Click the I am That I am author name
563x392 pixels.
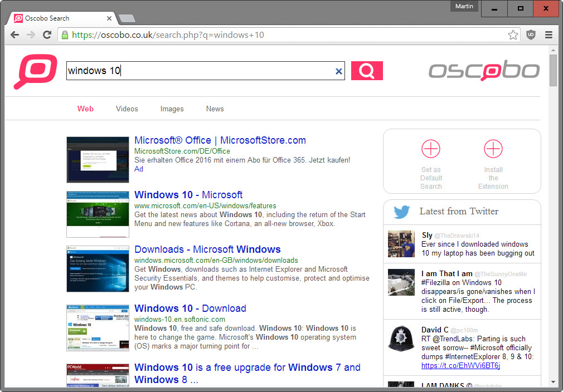[446, 273]
